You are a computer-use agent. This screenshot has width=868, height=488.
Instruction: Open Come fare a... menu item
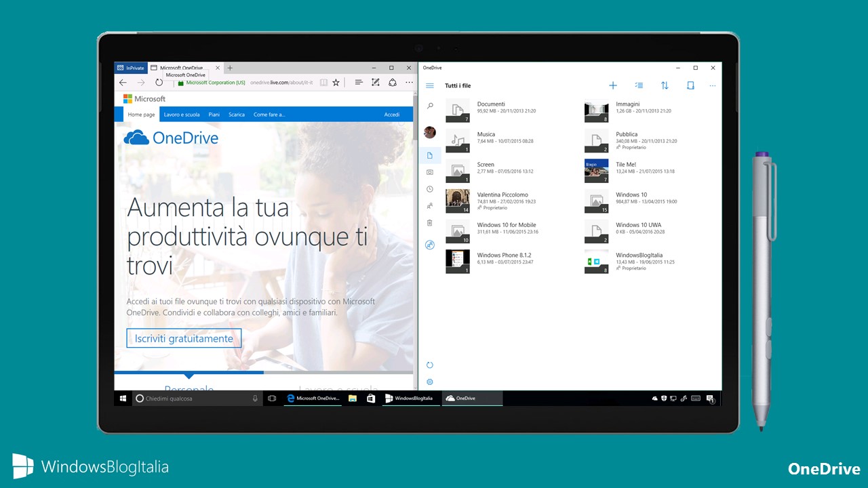(269, 115)
